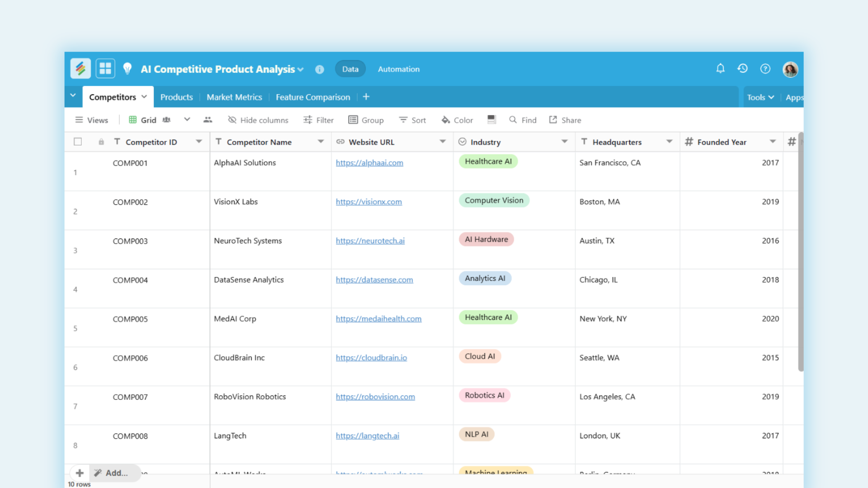
Task: Open the Share dialog
Action: click(x=564, y=120)
